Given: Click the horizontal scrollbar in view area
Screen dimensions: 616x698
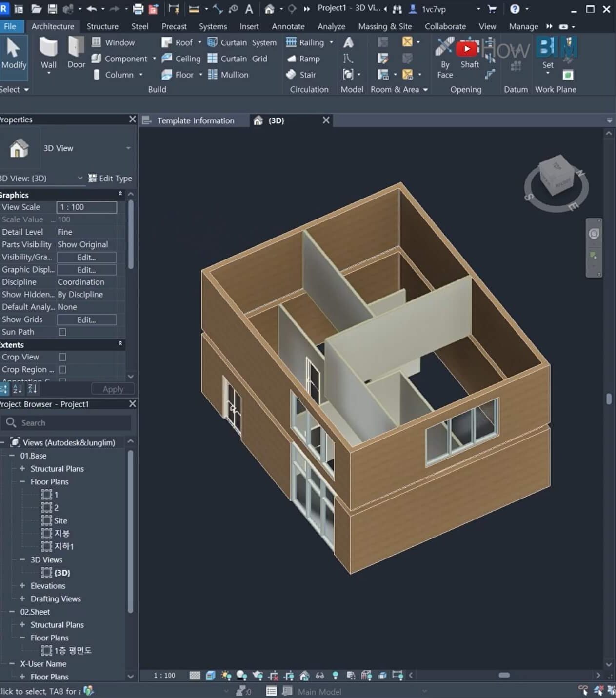Looking at the screenshot, I should click(x=504, y=675).
